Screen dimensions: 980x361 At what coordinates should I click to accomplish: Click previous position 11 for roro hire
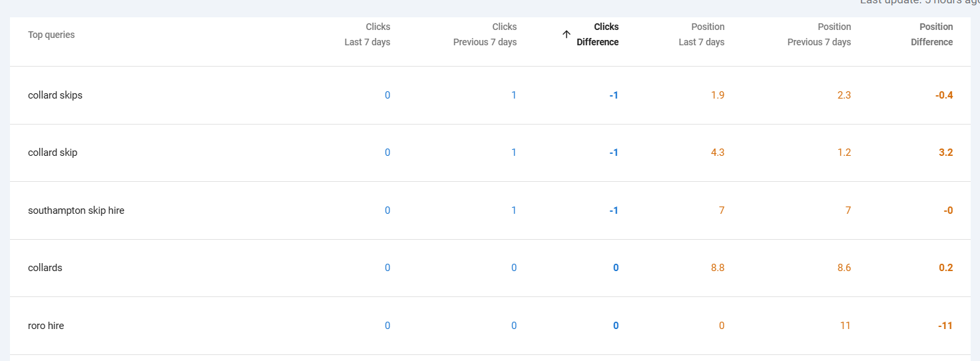tap(846, 326)
